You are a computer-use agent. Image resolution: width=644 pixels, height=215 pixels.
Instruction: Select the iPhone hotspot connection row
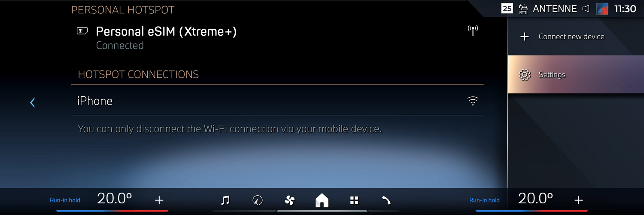point(277,101)
